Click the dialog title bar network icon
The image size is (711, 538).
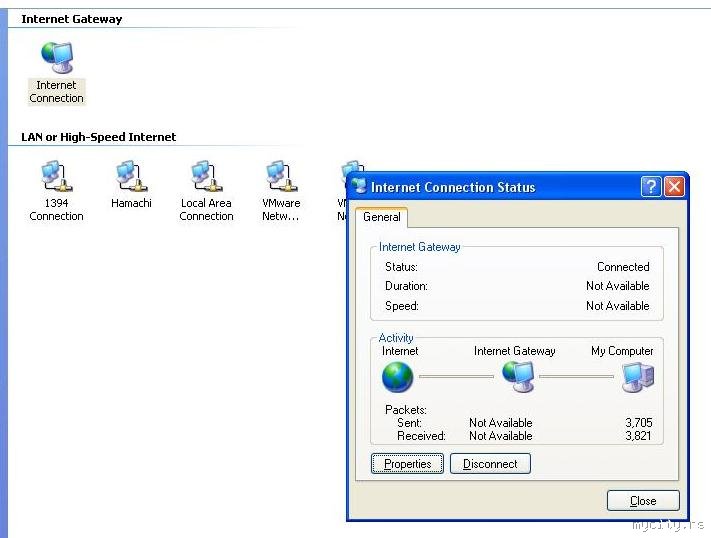pos(359,186)
